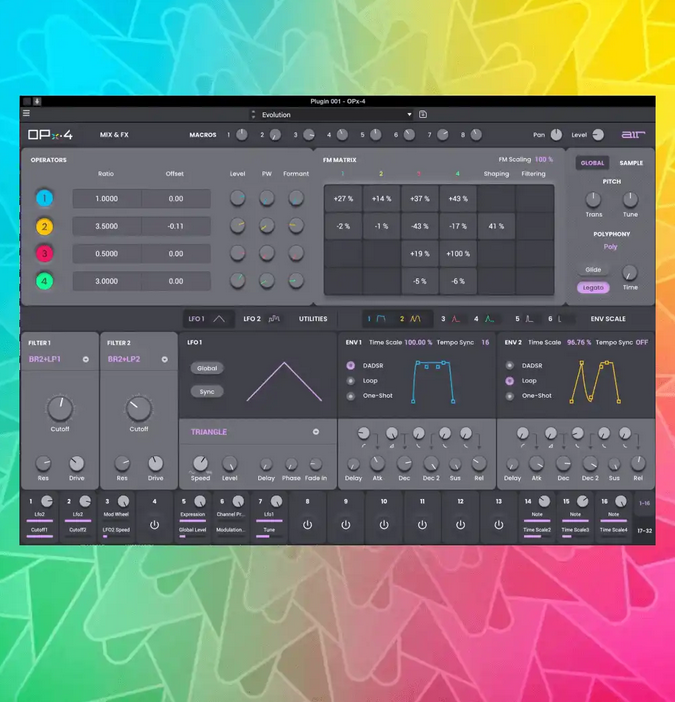Click the AIR logo icon
The image size is (675, 702).
633,134
